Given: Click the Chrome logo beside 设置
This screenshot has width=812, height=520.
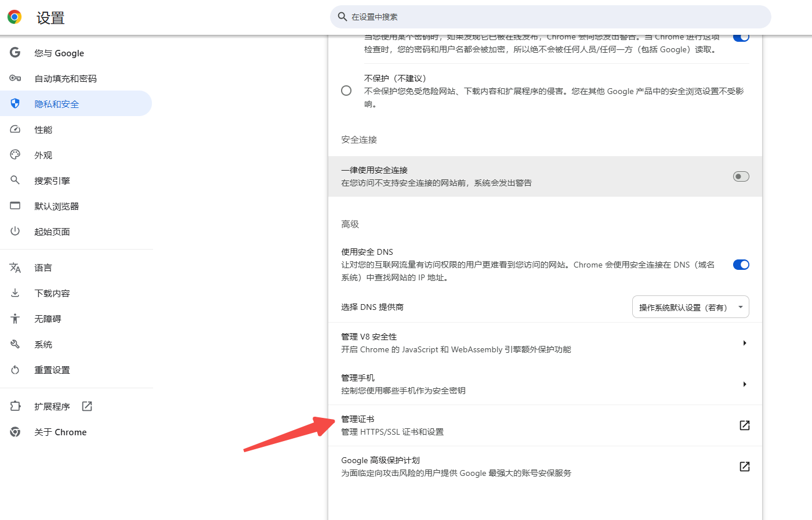Looking at the screenshot, I should 14,17.
